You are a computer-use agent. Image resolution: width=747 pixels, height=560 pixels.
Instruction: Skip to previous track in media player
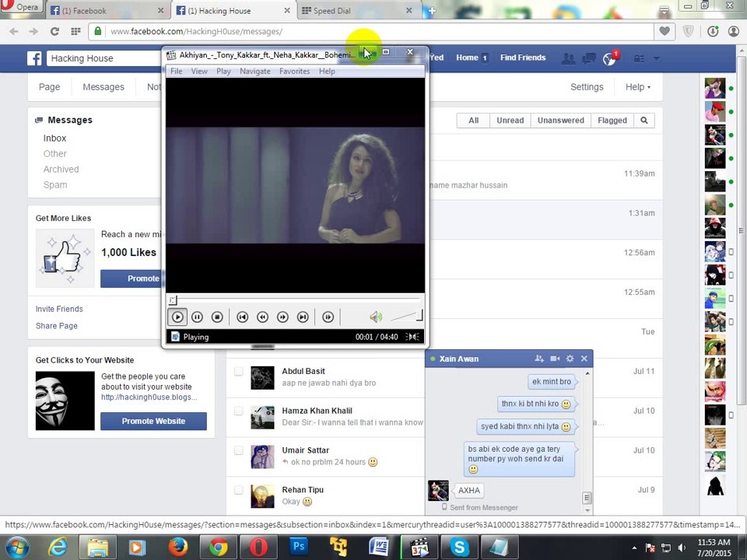tap(243, 317)
